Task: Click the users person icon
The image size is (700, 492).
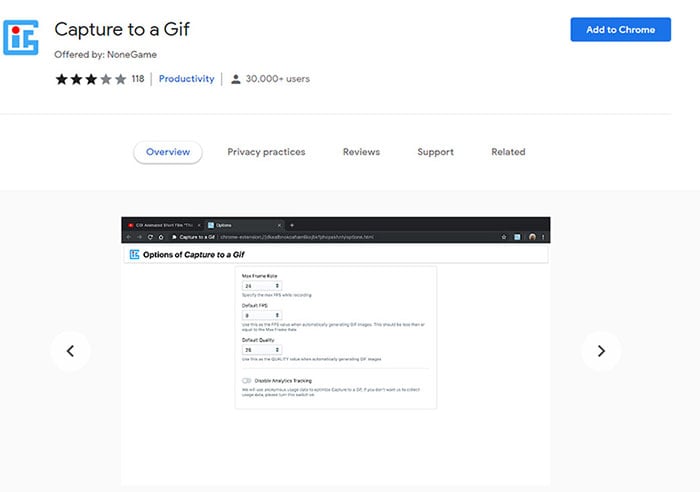Action: point(236,79)
